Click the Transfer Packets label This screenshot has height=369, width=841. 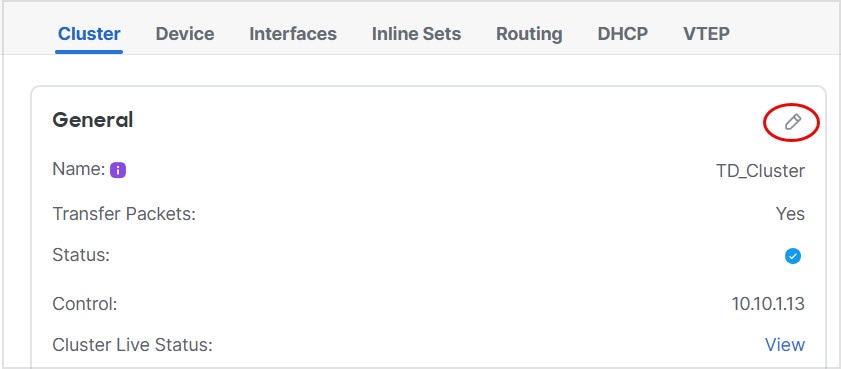click(x=124, y=214)
